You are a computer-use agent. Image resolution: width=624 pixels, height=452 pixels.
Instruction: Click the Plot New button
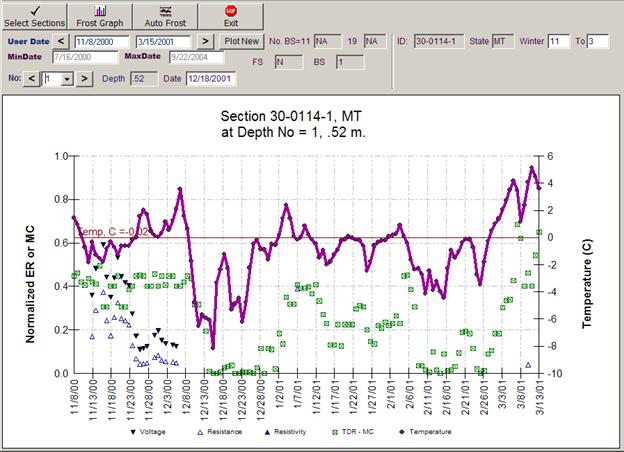(x=242, y=41)
